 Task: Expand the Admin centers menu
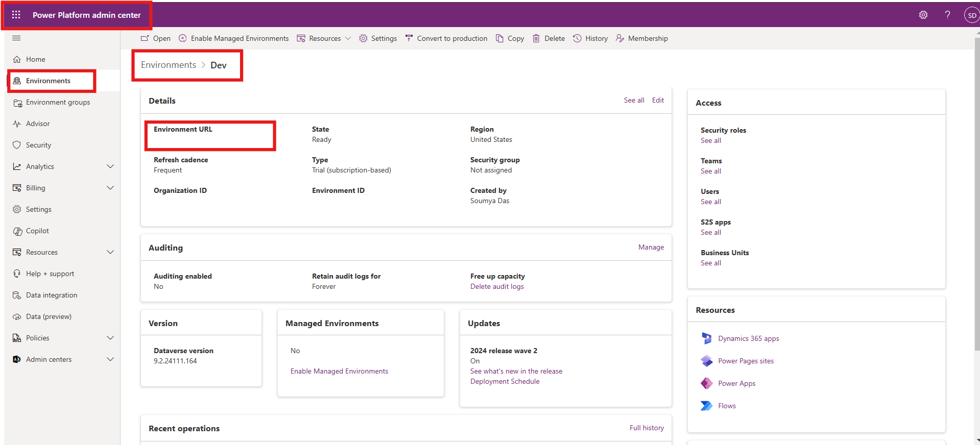(110, 359)
